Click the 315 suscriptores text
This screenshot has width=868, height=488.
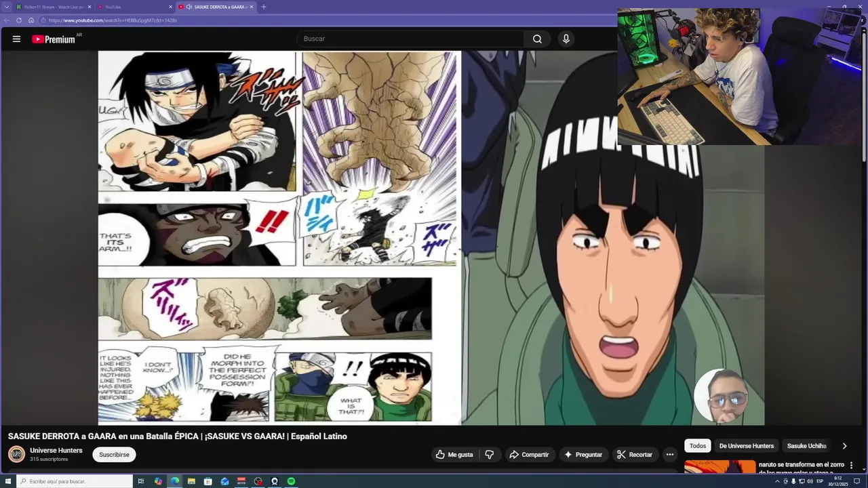[x=49, y=460]
